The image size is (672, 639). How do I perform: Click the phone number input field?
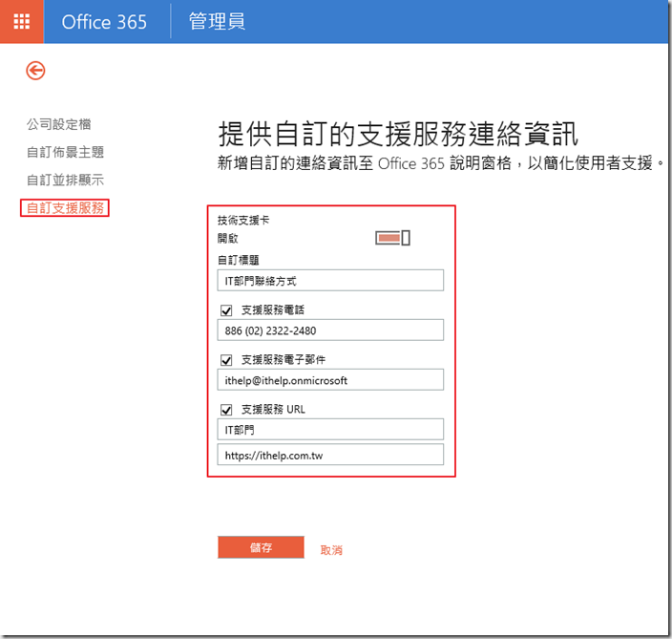(330, 330)
